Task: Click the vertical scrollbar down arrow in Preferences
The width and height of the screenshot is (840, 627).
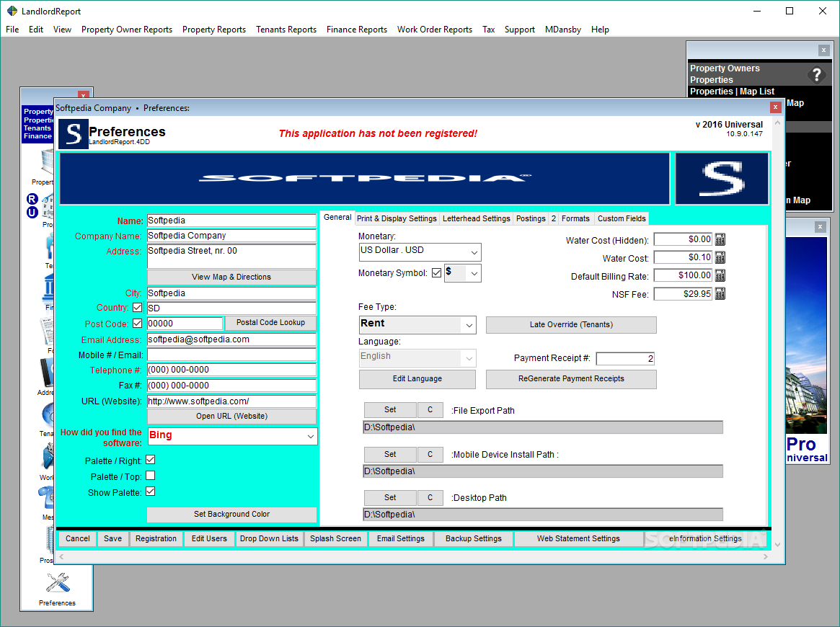Action: pos(777,545)
